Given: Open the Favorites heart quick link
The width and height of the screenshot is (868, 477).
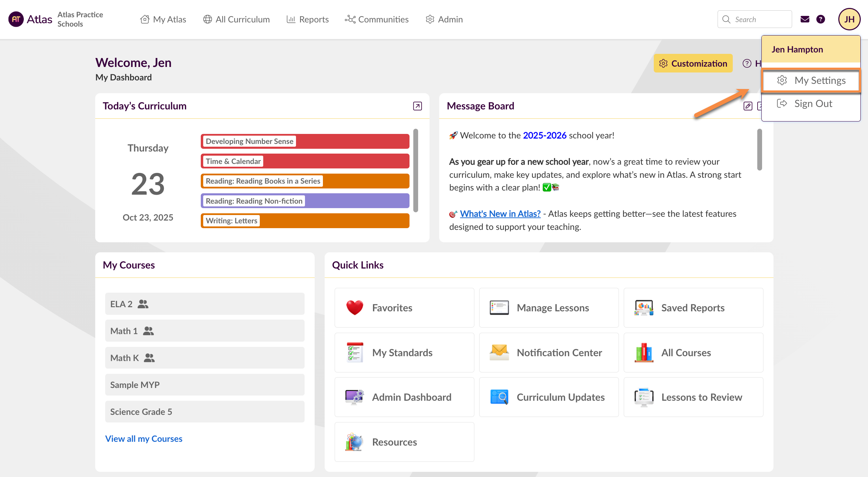Looking at the screenshot, I should pyautogui.click(x=404, y=308).
